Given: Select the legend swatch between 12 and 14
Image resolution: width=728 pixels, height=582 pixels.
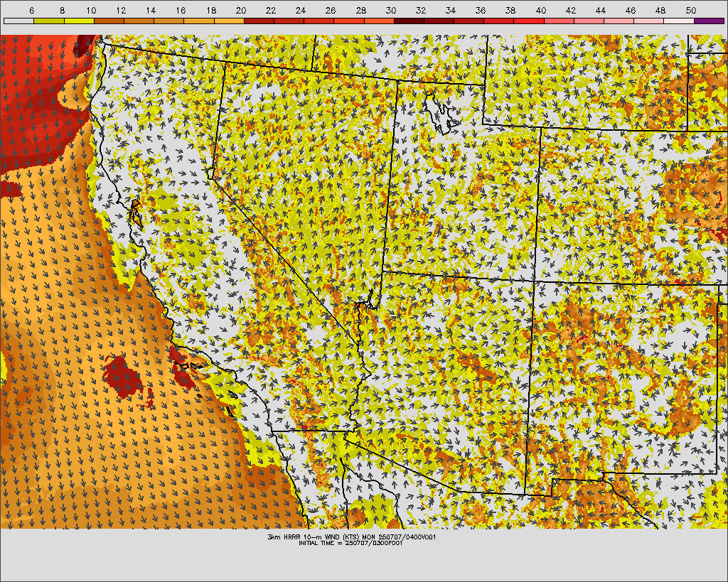Looking at the screenshot, I should click(139, 21).
